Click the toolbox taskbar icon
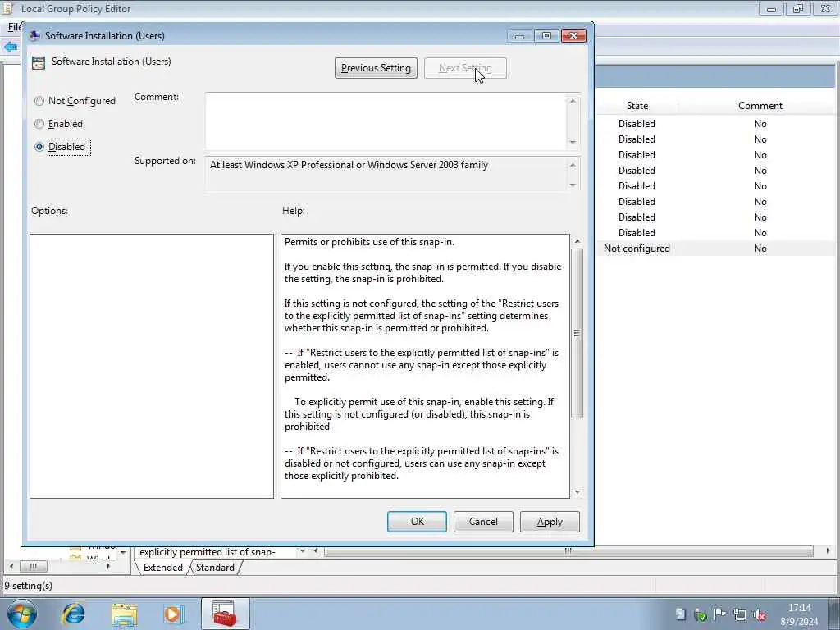Screen dimensions: 840x630 point(225,614)
